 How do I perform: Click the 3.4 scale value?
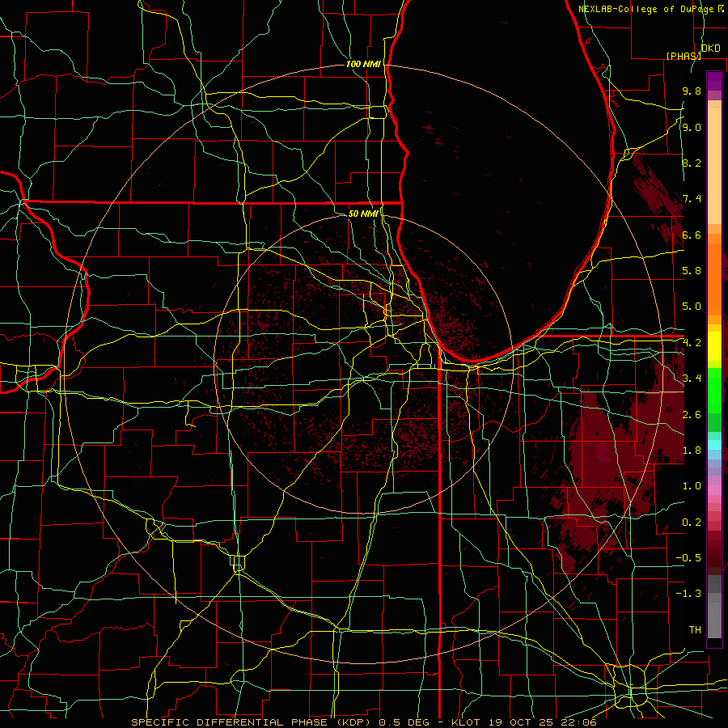click(x=692, y=379)
